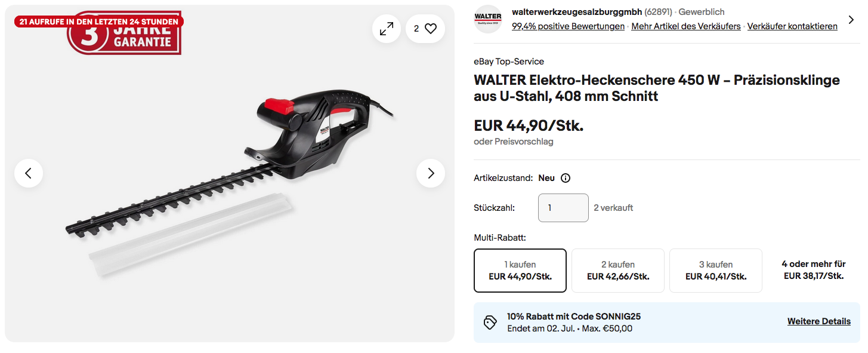Choose 4 oder mehr multi-discount option
Screen dimensions: 868x353
[x=814, y=270]
